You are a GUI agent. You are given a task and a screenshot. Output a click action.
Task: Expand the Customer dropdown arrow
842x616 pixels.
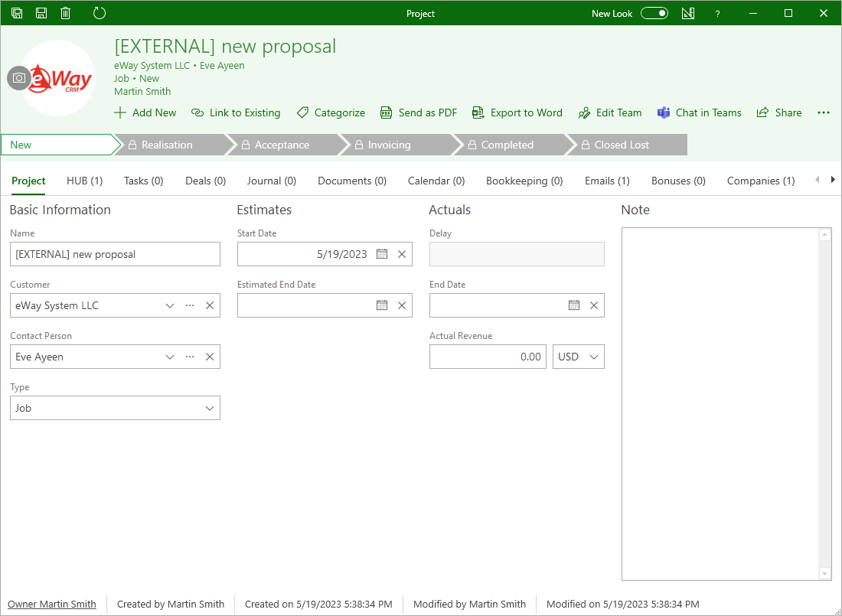pyautogui.click(x=170, y=305)
